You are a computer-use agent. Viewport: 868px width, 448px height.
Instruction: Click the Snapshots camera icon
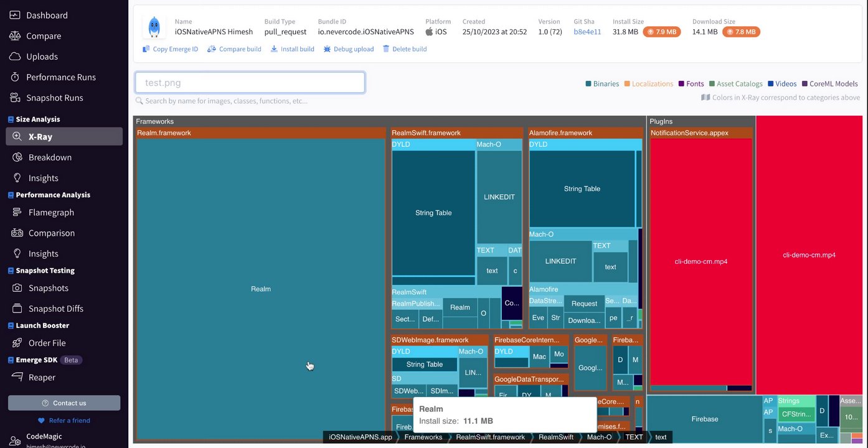coord(17,288)
